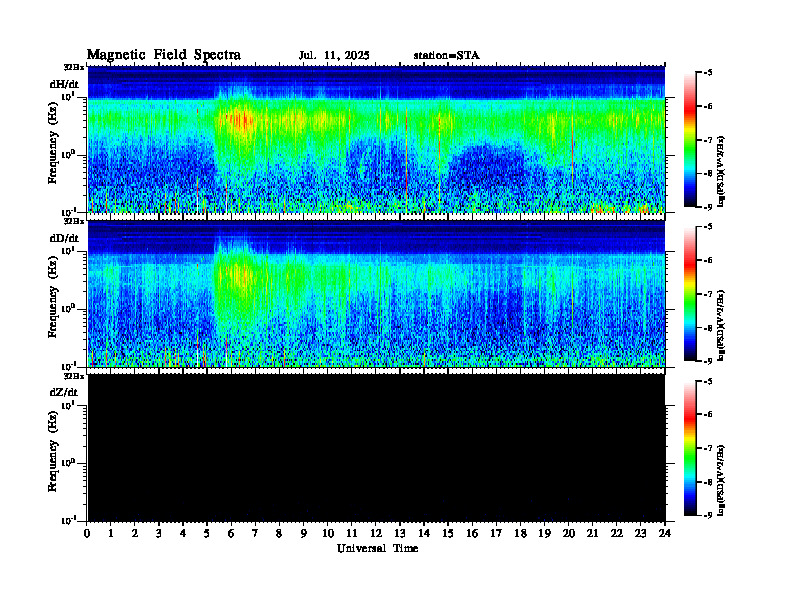Click the "Magnetic Field Spectra" plot title
Image resolution: width=792 pixels, height=612 pixels.
click(x=164, y=55)
